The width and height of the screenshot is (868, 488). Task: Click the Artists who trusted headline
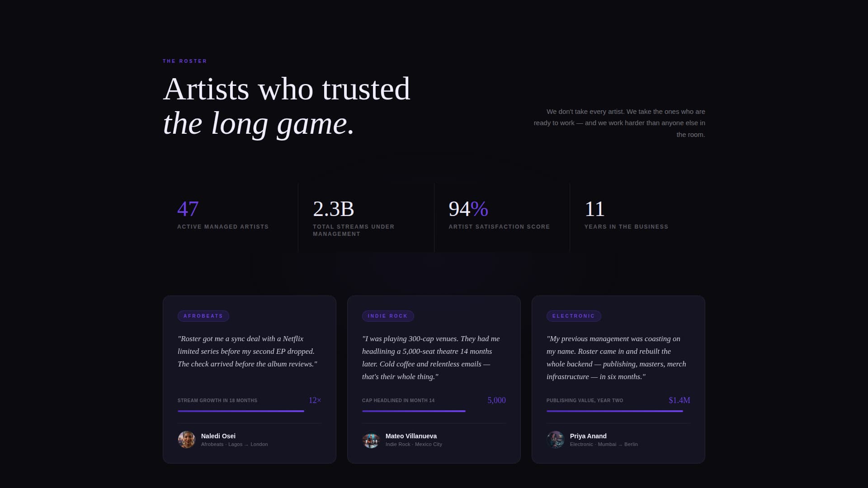point(287,89)
